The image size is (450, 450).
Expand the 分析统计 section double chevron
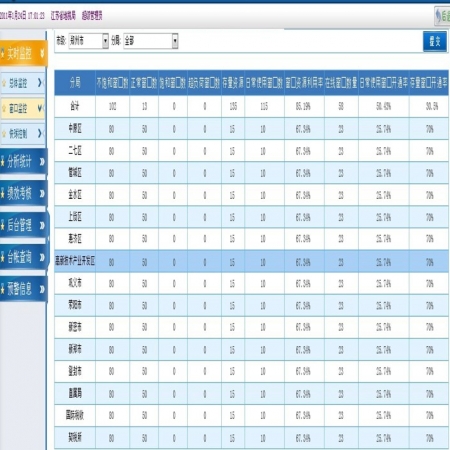(x=42, y=162)
